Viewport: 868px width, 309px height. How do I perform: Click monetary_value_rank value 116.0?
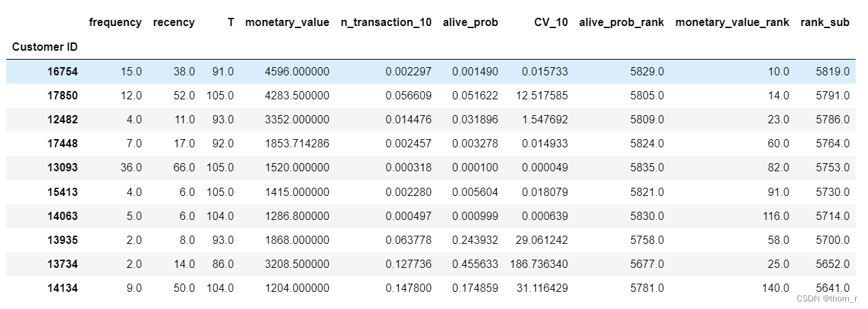click(776, 216)
